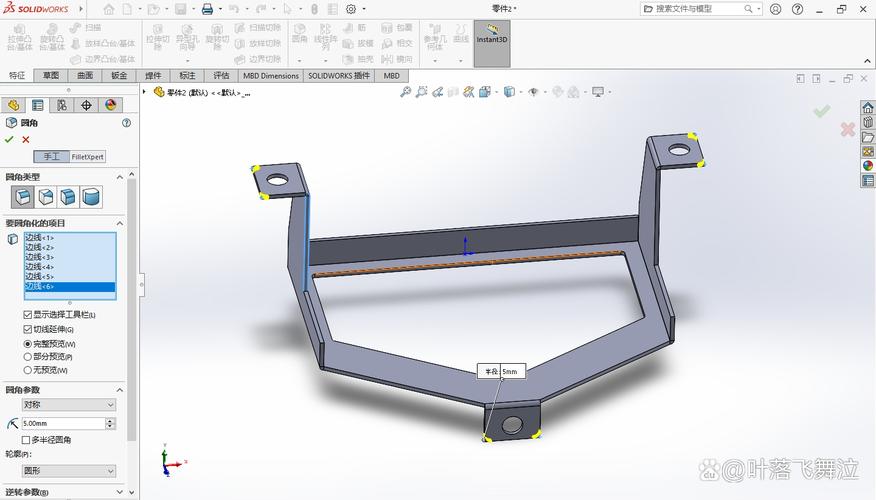Select the 部分预览 radio button
Screen dimensions: 876x500
tap(28, 357)
